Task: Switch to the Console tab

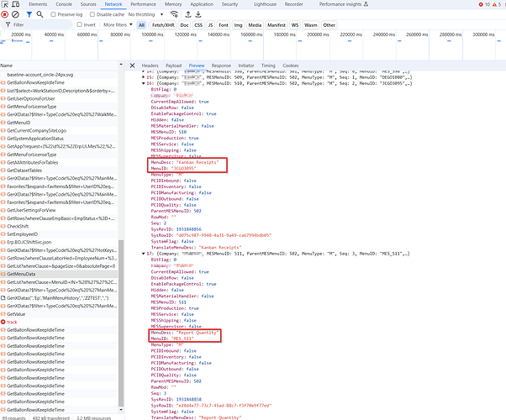Action: pos(64,4)
